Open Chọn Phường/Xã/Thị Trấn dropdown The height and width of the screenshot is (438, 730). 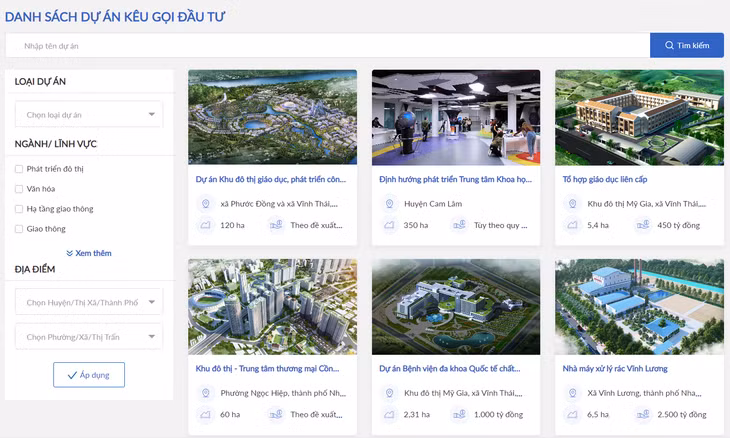coord(89,337)
